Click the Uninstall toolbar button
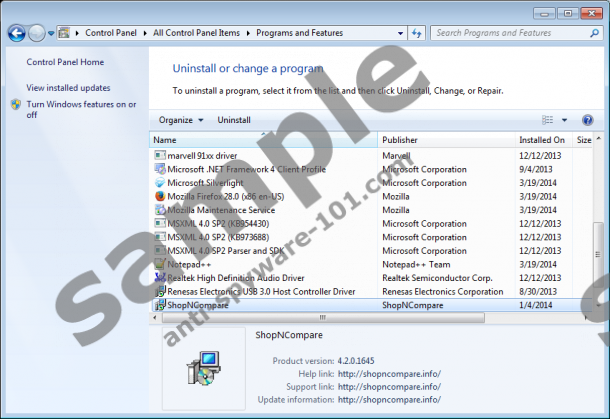The width and height of the screenshot is (610, 419). (234, 120)
